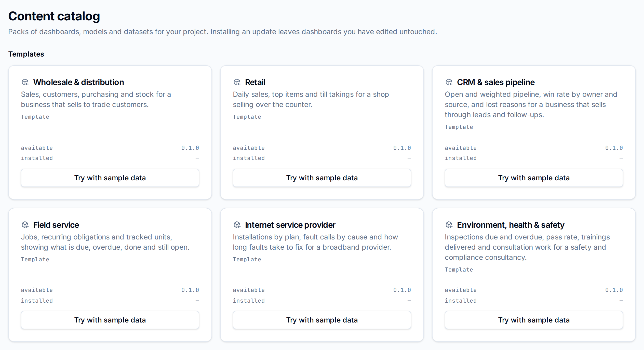Click the installed label in Retail card

tap(249, 158)
